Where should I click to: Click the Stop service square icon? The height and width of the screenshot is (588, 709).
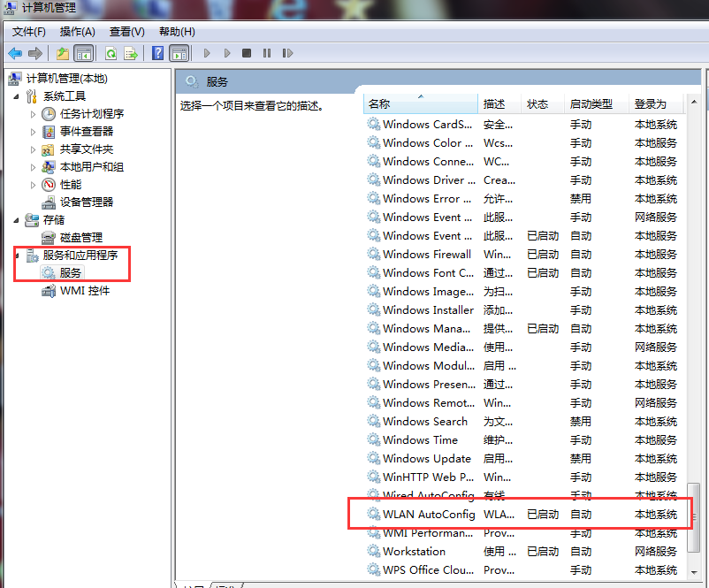click(247, 53)
